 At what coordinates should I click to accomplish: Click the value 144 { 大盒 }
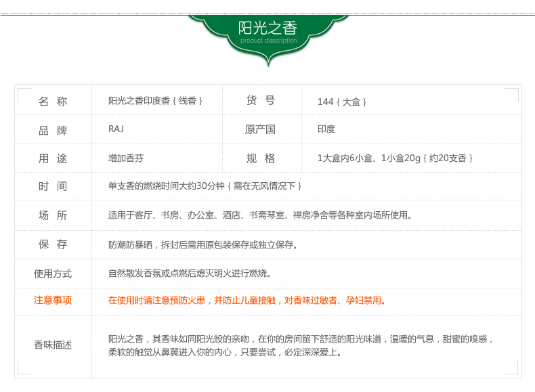click(342, 102)
